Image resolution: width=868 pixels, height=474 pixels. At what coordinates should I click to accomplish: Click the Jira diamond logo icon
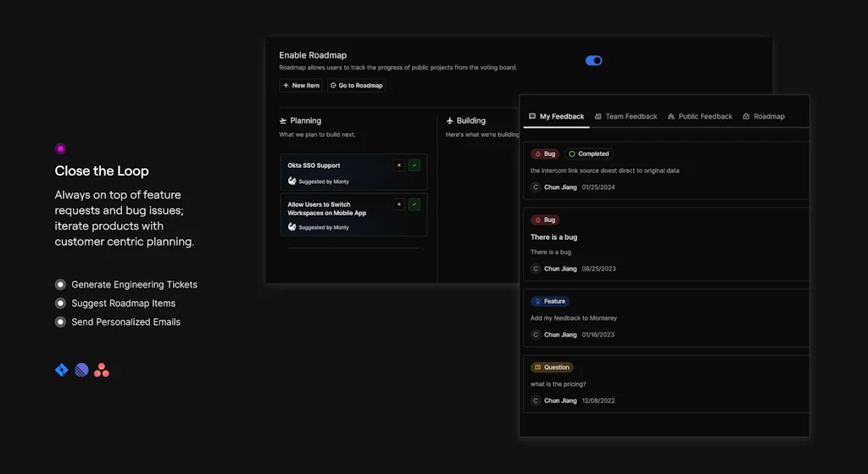pos(61,370)
